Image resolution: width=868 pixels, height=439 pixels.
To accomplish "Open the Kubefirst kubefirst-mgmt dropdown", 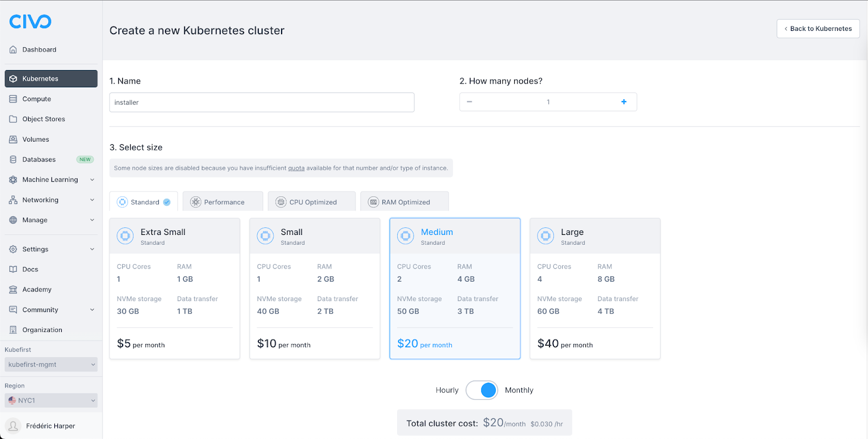I will pyautogui.click(x=51, y=365).
